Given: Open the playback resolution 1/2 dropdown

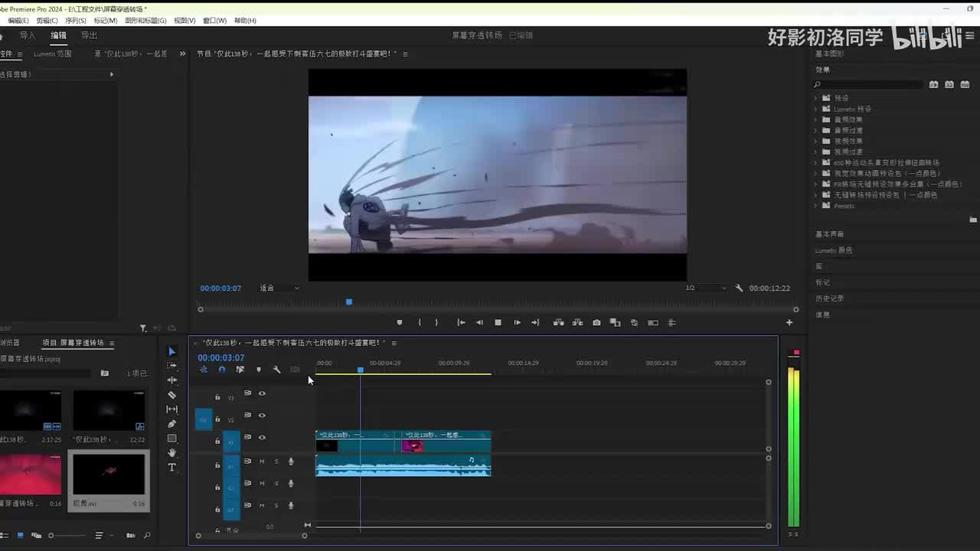Looking at the screenshot, I should coord(706,289).
